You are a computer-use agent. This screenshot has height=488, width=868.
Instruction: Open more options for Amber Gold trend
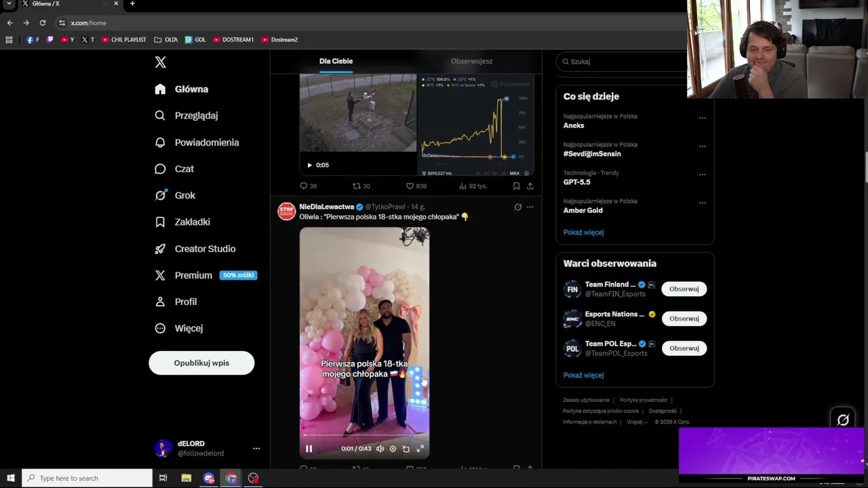pos(702,203)
